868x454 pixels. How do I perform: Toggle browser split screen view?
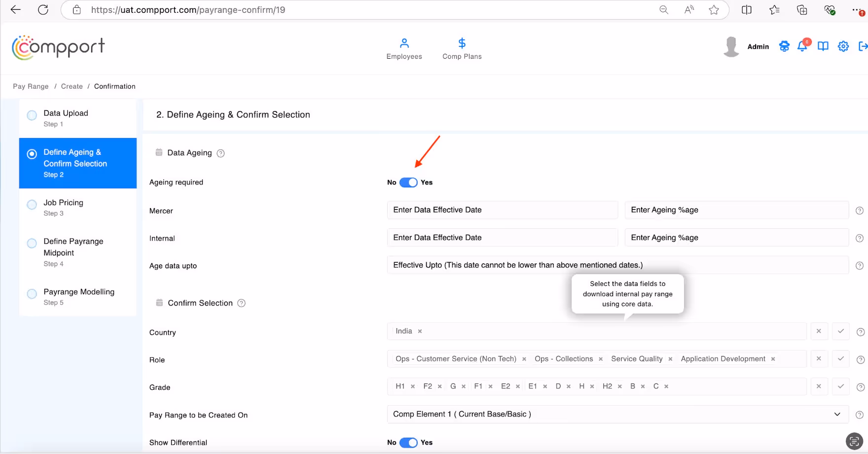[x=747, y=10]
